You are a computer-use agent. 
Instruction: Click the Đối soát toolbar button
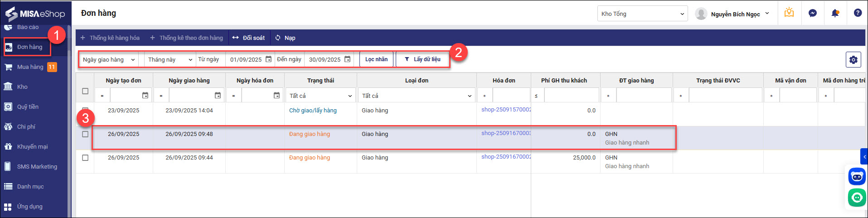pyautogui.click(x=249, y=38)
